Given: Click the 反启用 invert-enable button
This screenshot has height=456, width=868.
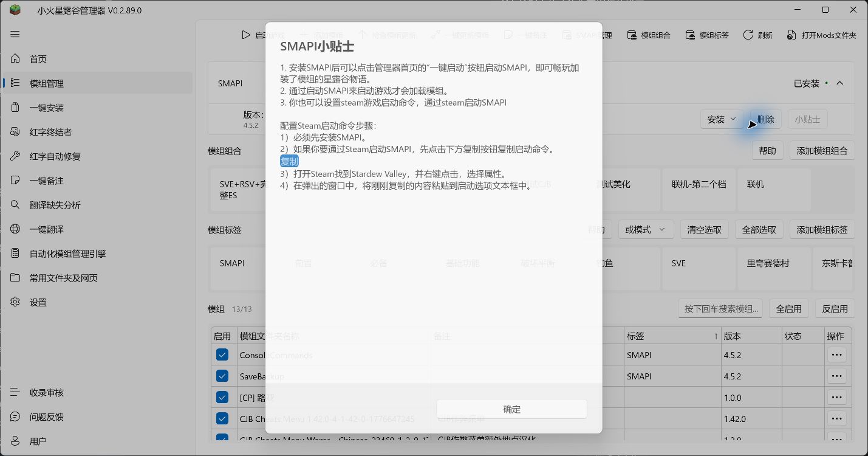Looking at the screenshot, I should tap(835, 309).
